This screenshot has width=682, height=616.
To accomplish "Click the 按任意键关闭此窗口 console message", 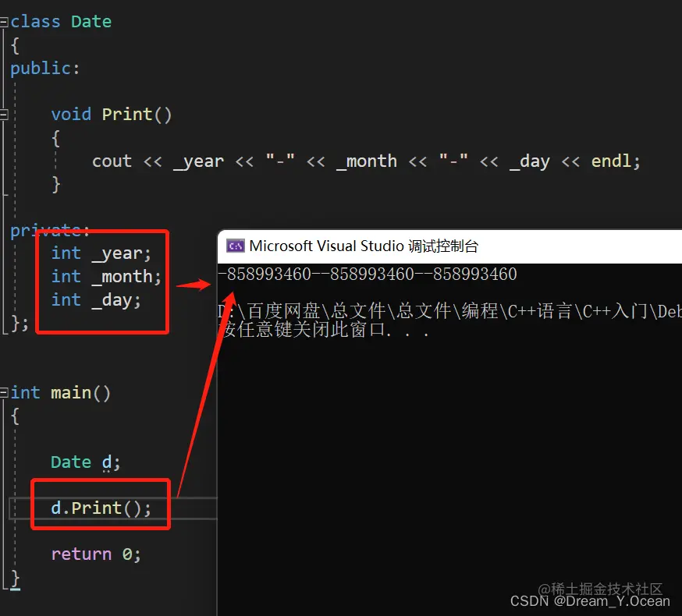I will 324,330.
